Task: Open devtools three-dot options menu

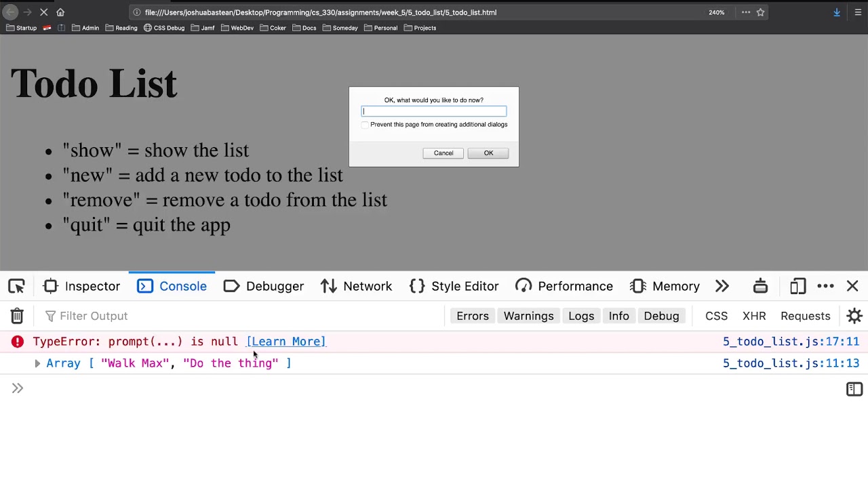Action: [825, 286]
